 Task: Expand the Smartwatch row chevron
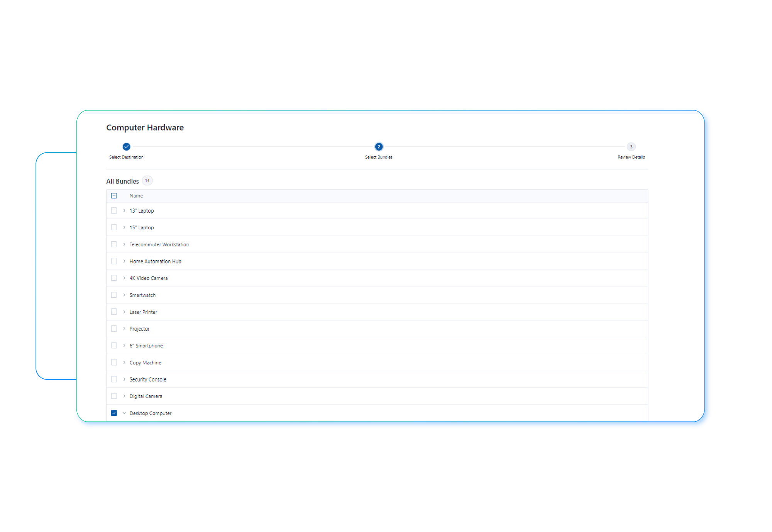pos(124,295)
